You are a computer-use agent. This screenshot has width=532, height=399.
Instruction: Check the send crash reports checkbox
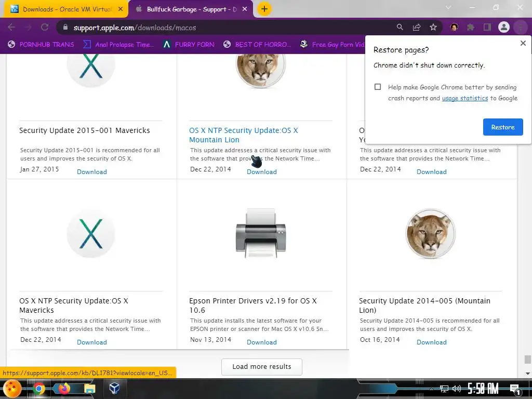click(x=378, y=87)
